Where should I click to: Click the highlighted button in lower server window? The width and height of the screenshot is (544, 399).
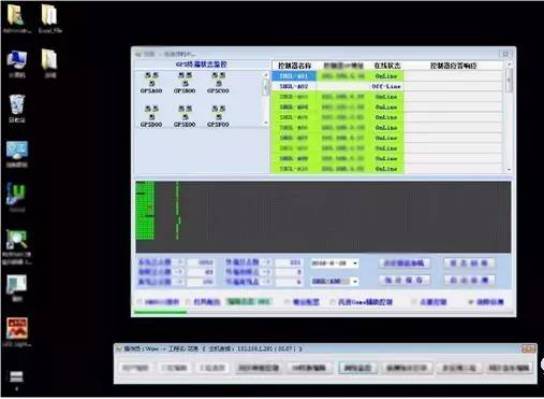[357, 368]
